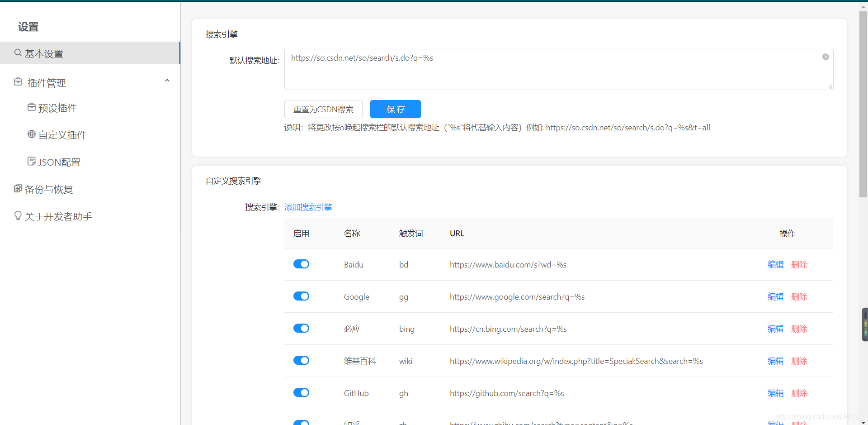Image resolution: width=868 pixels, height=425 pixels.
Task: Select 基本设置 in the sidebar
Action: (x=44, y=53)
